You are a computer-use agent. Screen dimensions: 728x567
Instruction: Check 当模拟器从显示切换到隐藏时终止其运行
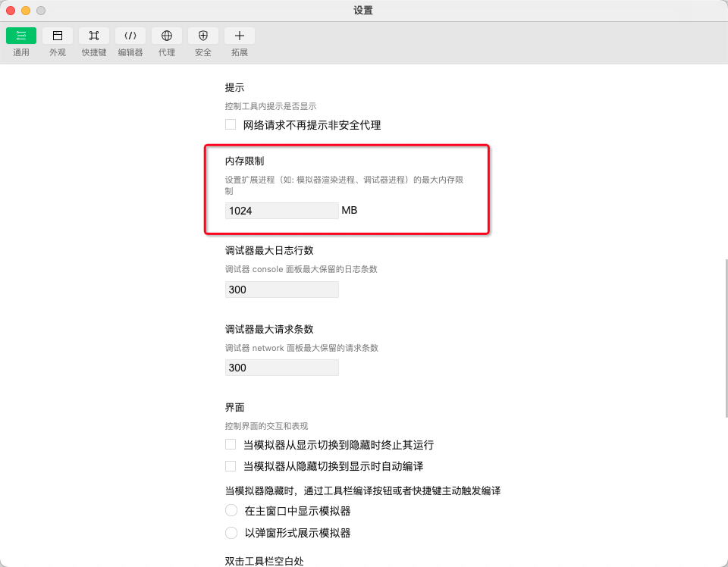pos(231,444)
